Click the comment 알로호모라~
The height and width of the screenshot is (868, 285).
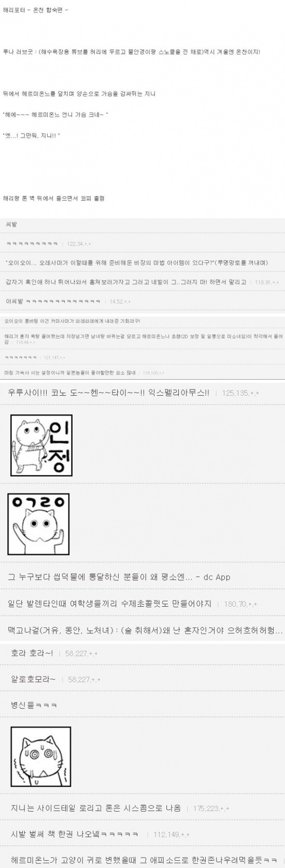coord(33,679)
